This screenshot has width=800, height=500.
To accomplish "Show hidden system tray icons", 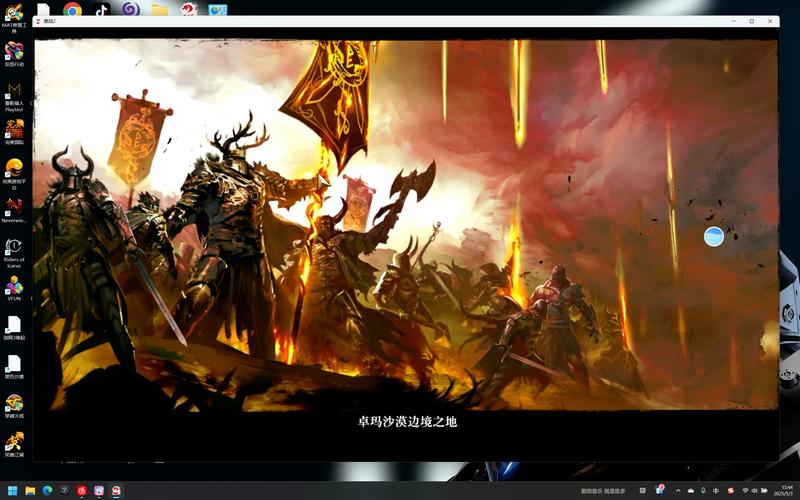I will [x=678, y=491].
